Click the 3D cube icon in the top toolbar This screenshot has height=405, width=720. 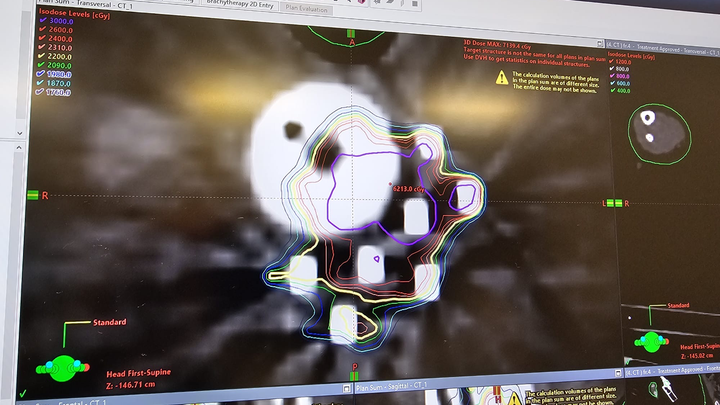(x=361, y=2)
